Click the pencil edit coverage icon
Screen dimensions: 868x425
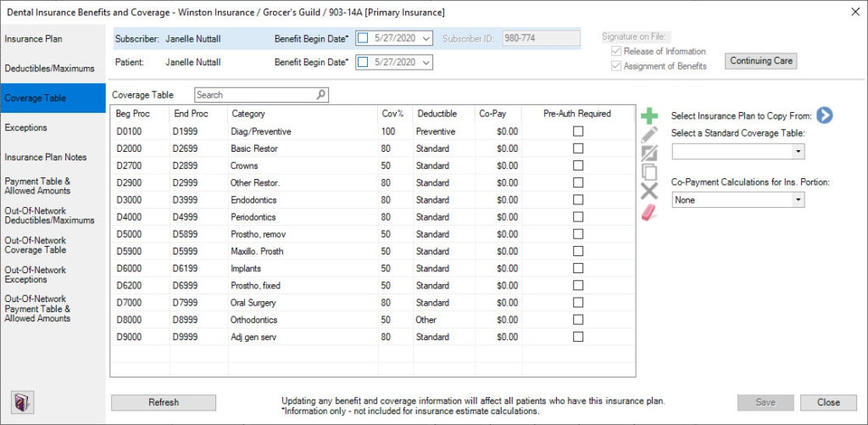click(x=649, y=134)
